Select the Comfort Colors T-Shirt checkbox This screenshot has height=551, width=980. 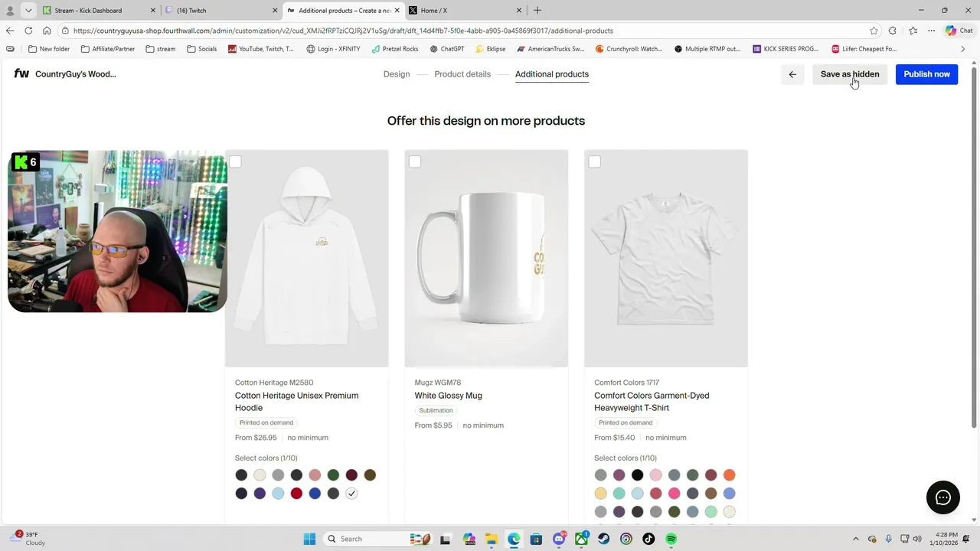[x=595, y=161]
